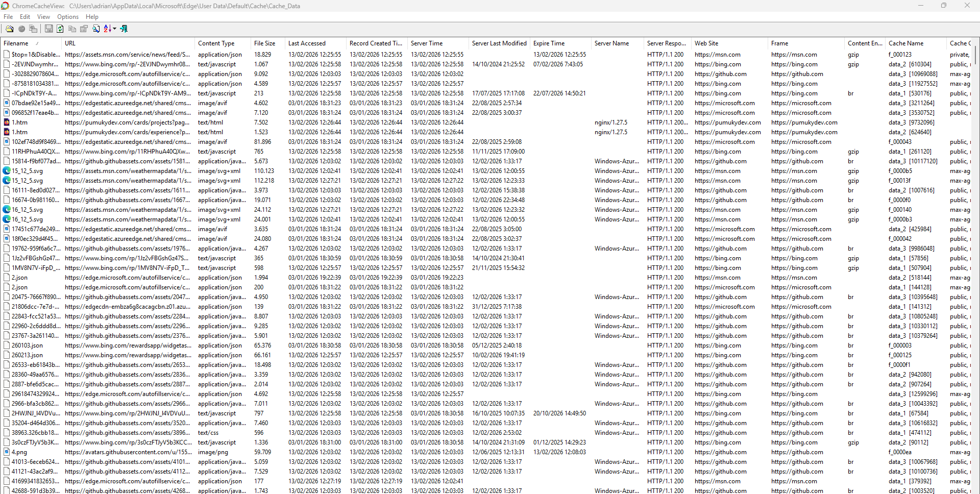Click the Exit door toolbar icon

[124, 29]
